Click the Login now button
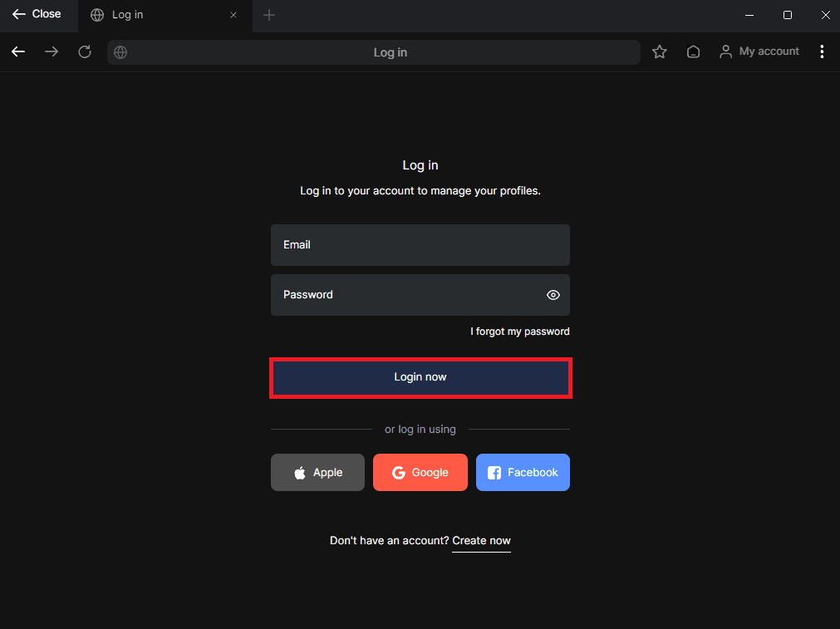 (x=420, y=376)
